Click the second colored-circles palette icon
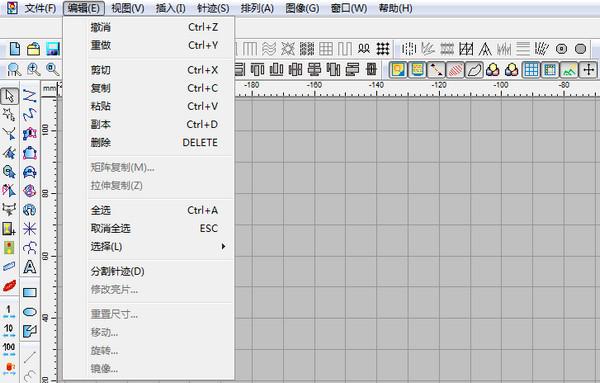The image size is (600, 383). click(x=512, y=70)
